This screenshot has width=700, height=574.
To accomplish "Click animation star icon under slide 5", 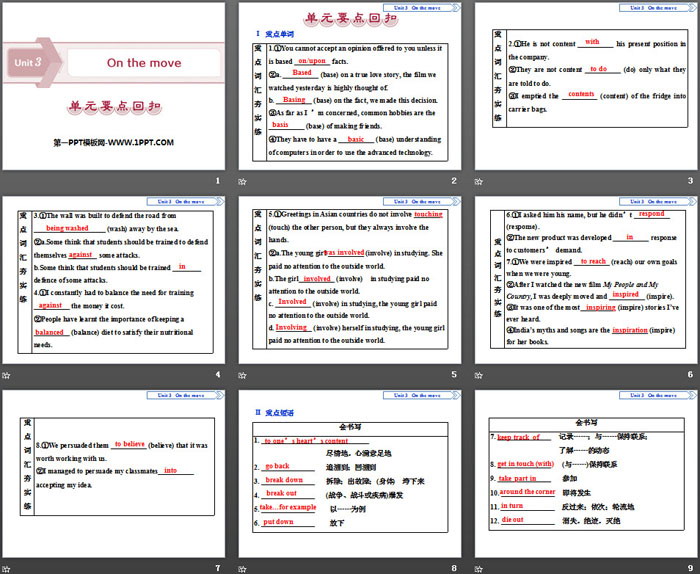I will [242, 375].
